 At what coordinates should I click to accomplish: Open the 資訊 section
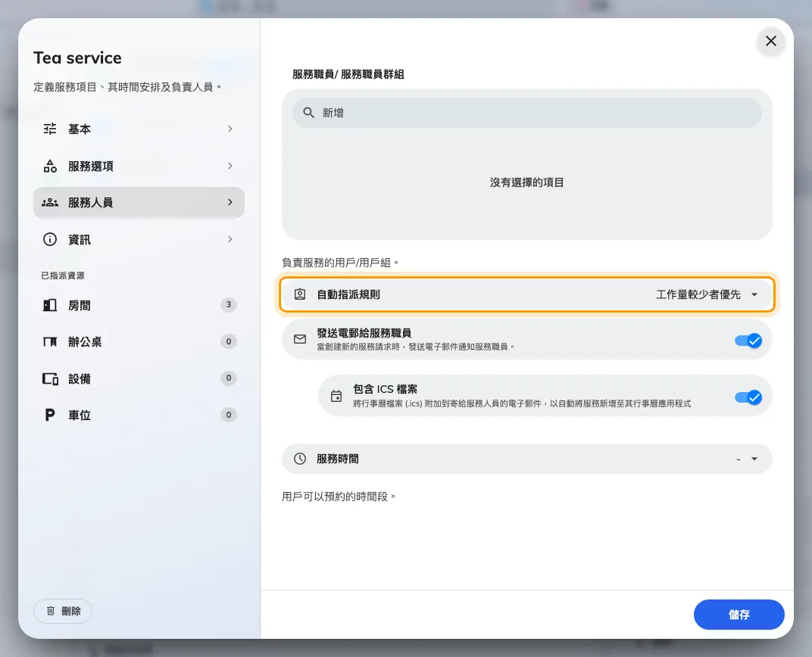point(139,239)
